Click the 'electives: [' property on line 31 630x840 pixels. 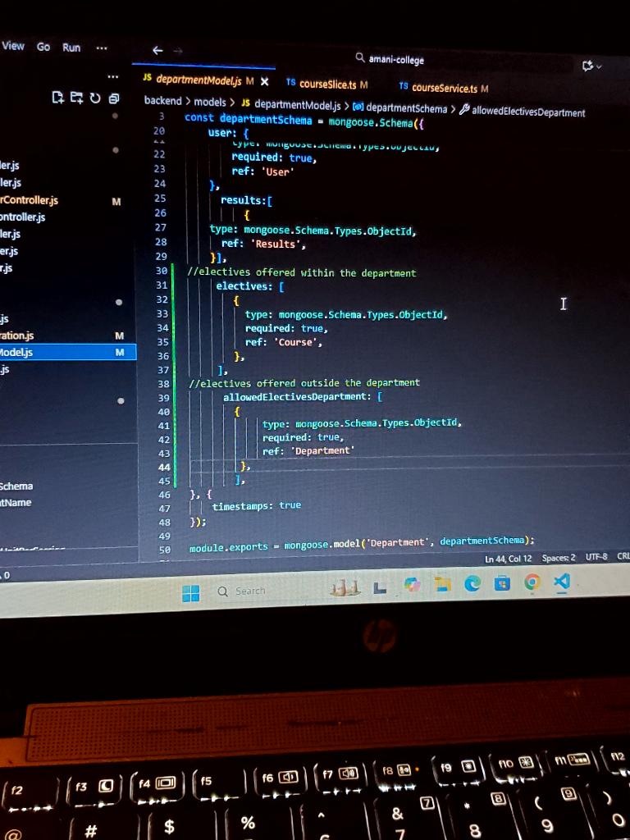(249, 286)
